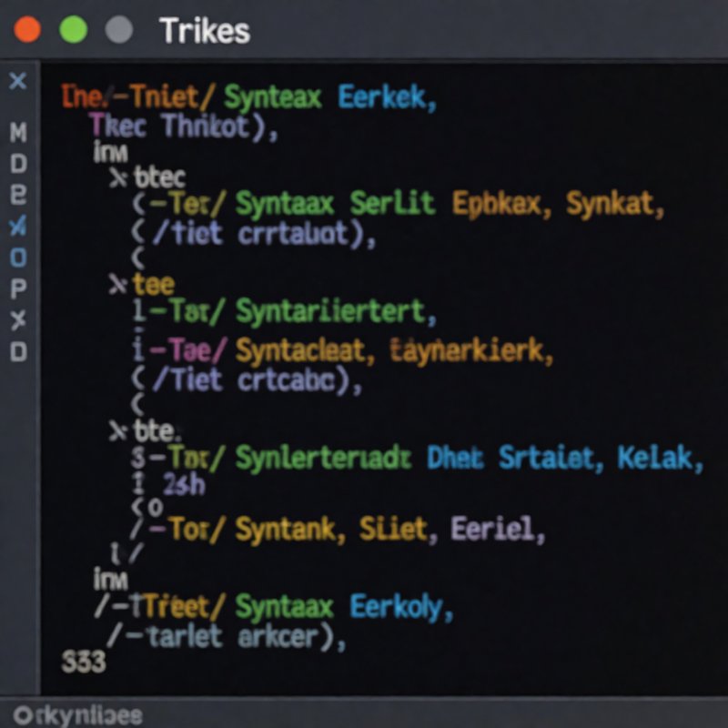Viewport: 728px width, 728px height.
Task: Click the P icon in the sidebar
Action: (x=18, y=288)
